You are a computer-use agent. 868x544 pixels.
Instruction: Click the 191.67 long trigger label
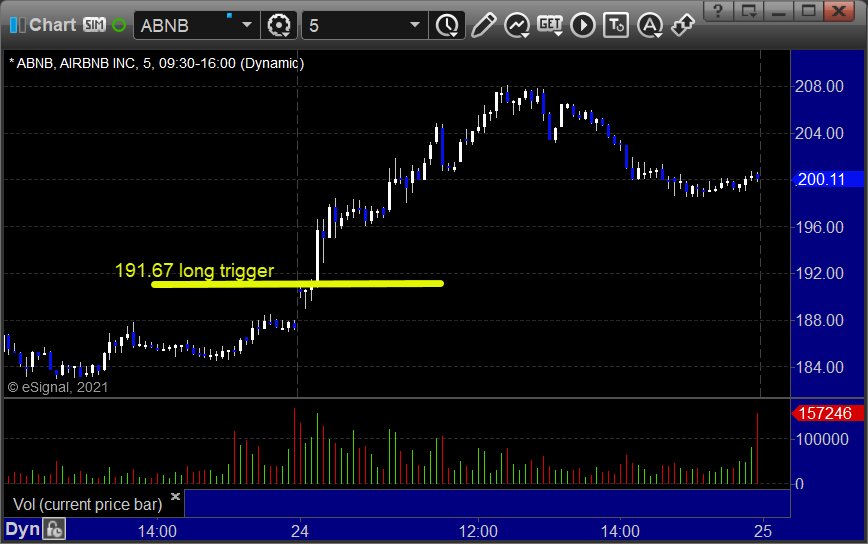(x=194, y=271)
